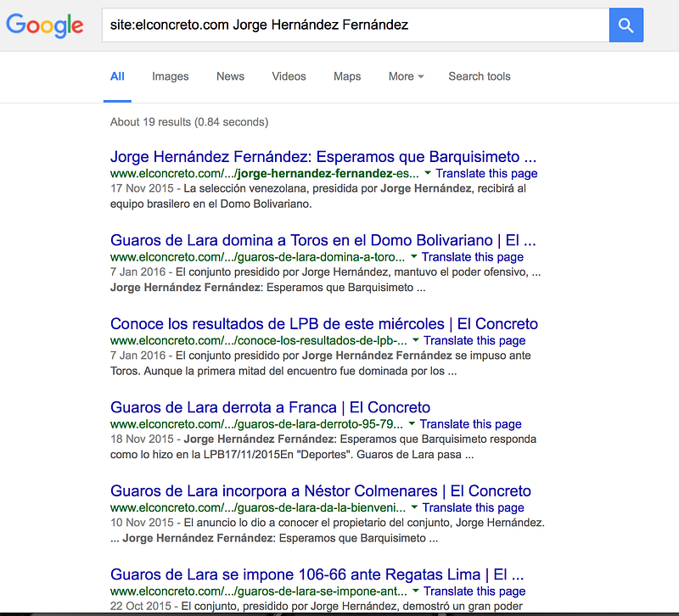Open the More dropdown menu

pos(406,76)
